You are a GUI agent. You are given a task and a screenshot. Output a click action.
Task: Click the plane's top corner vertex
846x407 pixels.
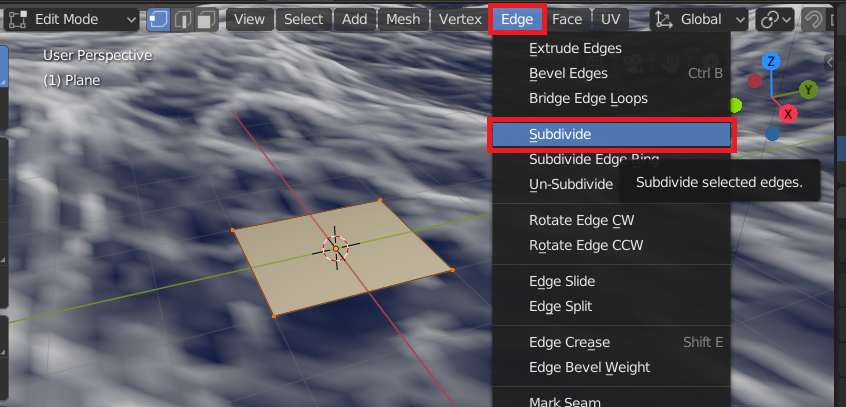(x=380, y=200)
